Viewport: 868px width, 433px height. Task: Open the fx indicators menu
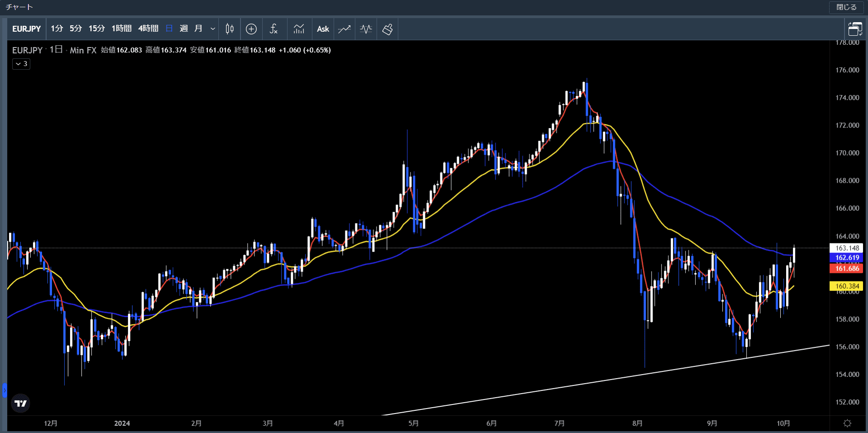pyautogui.click(x=274, y=29)
